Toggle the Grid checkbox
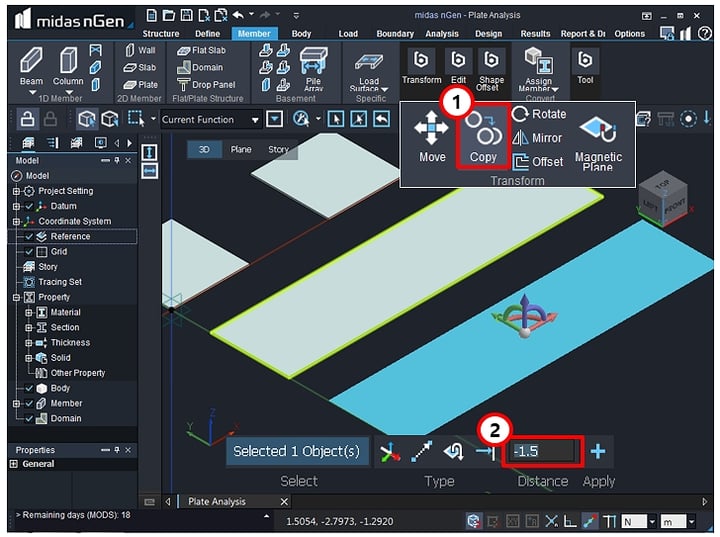The height and width of the screenshot is (537, 720). [29, 252]
